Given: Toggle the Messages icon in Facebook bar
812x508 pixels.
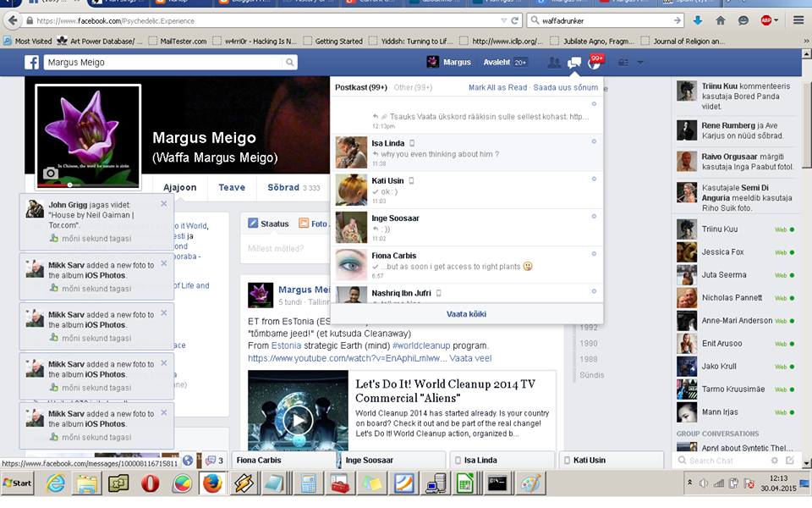Looking at the screenshot, I should (574, 63).
